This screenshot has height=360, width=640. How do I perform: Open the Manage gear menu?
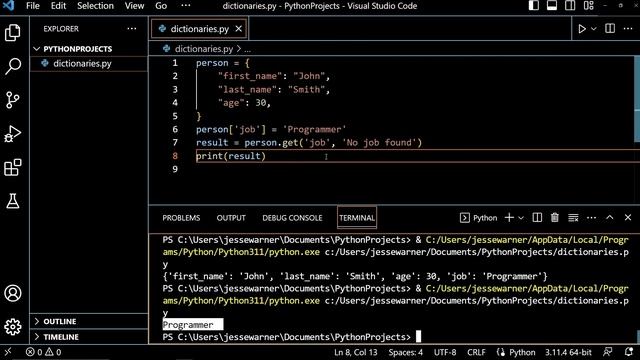[13, 327]
